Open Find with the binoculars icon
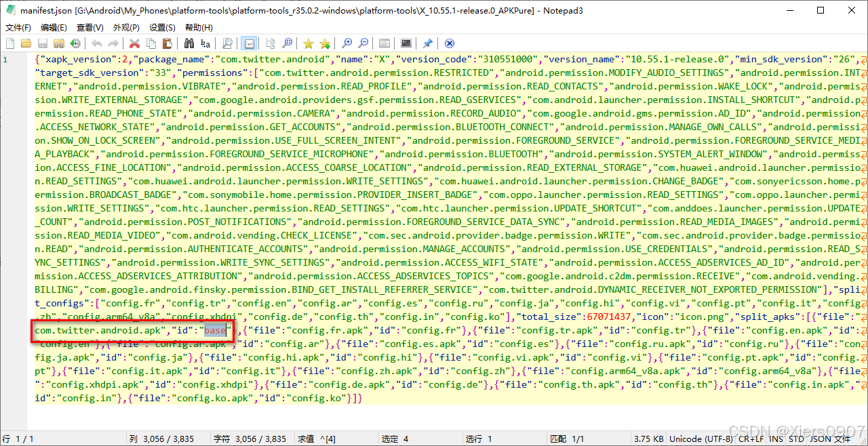This screenshot has width=868, height=446. tap(189, 43)
